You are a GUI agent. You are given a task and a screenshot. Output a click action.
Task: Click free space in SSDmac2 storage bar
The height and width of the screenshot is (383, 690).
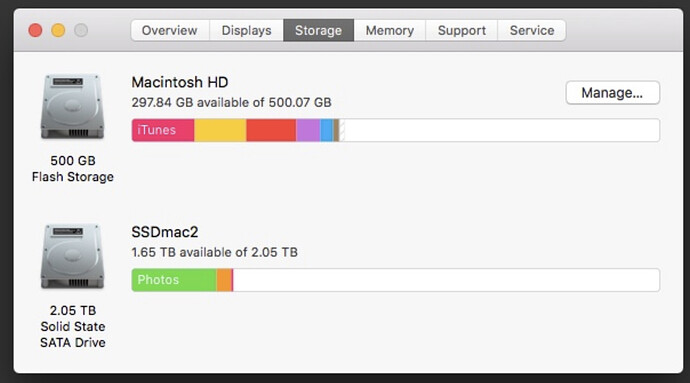click(446, 280)
